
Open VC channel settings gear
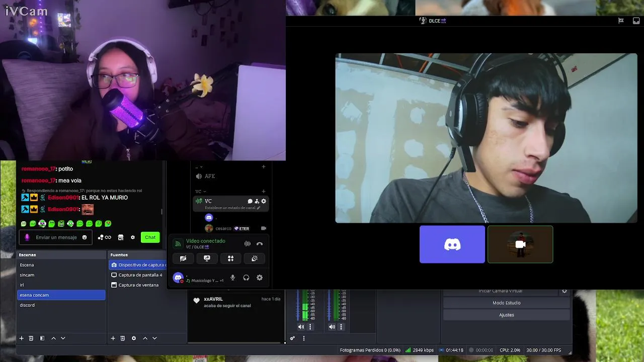tap(263, 201)
